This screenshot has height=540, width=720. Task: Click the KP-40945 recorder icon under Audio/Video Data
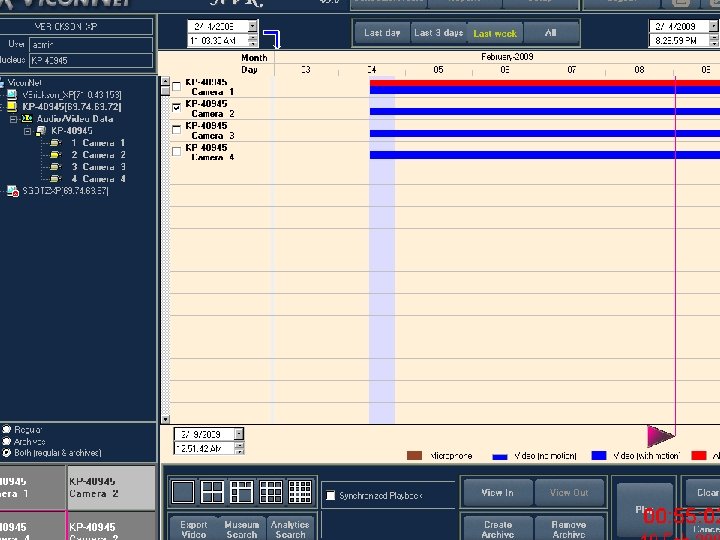coord(41,131)
